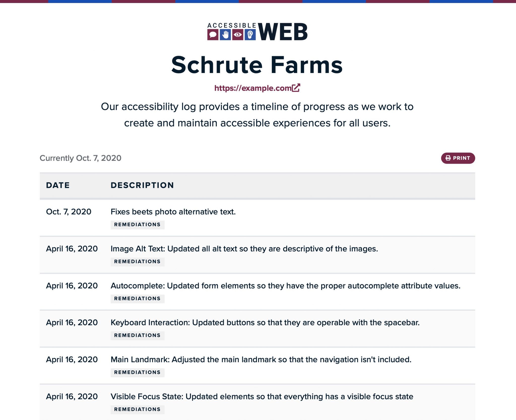Image resolution: width=516 pixels, height=420 pixels.
Task: Select Remediations tag under Main Landmark entry
Action: (x=137, y=372)
